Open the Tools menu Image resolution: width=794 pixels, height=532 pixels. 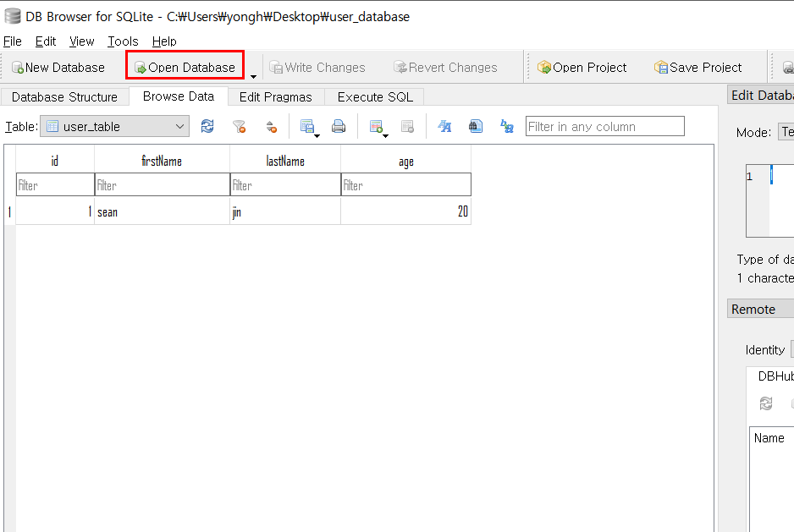(123, 41)
